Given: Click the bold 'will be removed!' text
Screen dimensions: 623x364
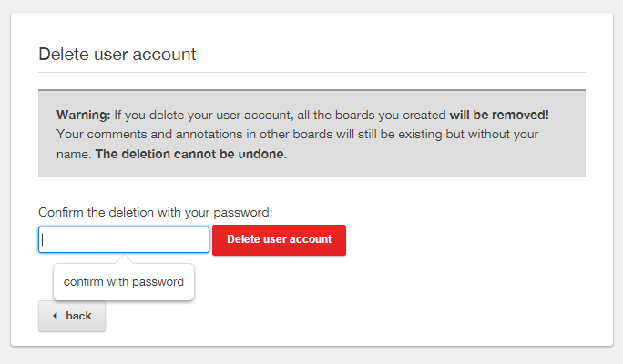Looking at the screenshot, I should [x=499, y=115].
